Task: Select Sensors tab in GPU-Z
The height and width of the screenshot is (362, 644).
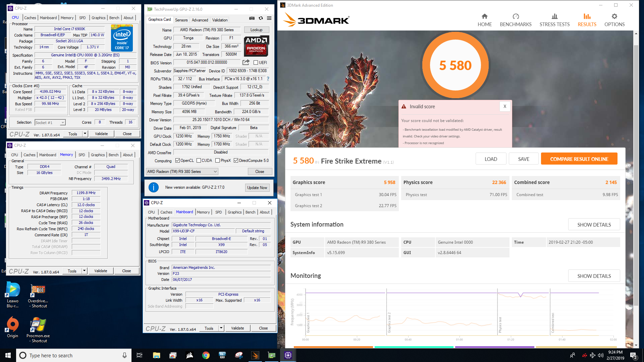Action: (x=181, y=20)
